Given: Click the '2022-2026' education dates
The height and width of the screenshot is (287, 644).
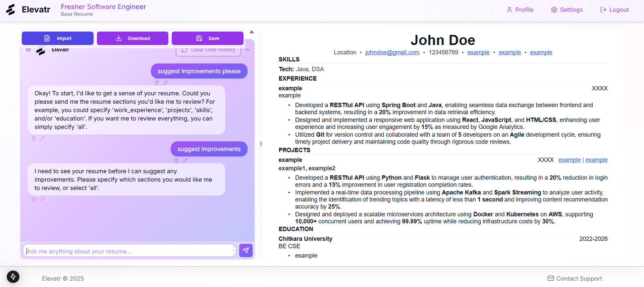Looking at the screenshot, I should point(593,239).
